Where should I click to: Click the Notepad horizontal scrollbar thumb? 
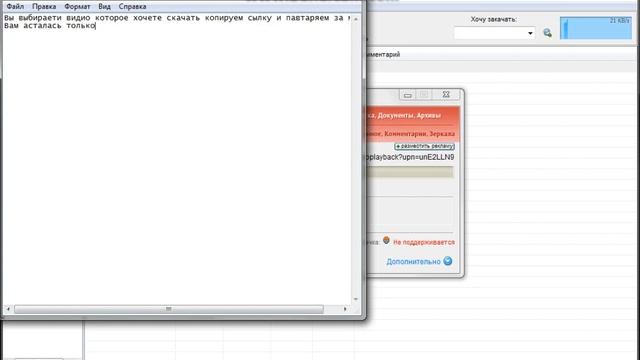169,309
